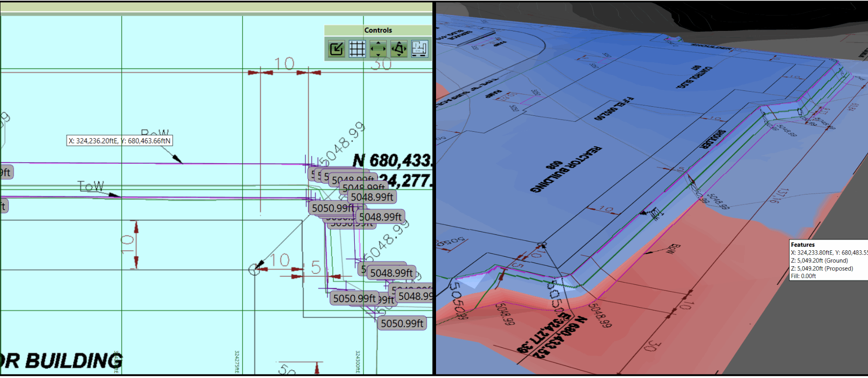Toggle the floor plan overlay icon

click(419, 49)
